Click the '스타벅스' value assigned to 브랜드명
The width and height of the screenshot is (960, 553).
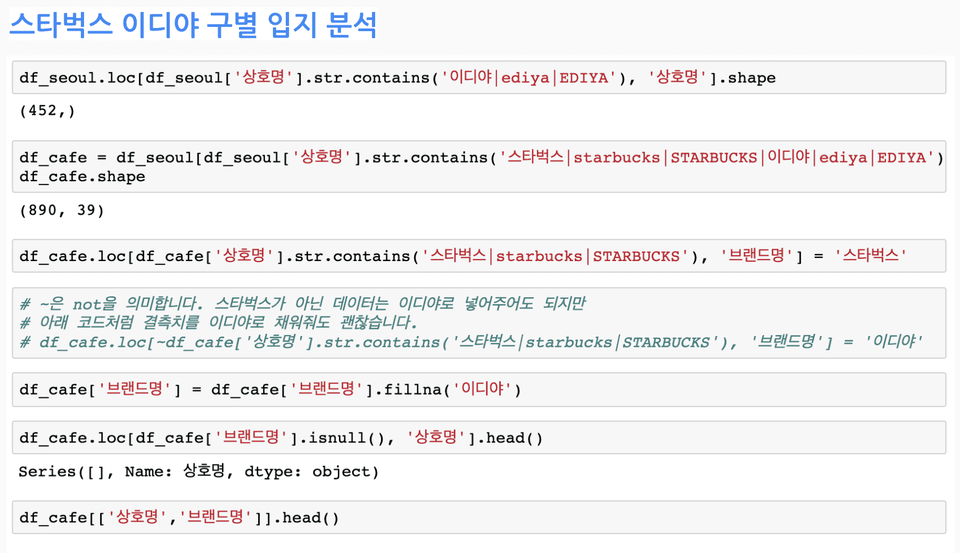tap(870, 255)
